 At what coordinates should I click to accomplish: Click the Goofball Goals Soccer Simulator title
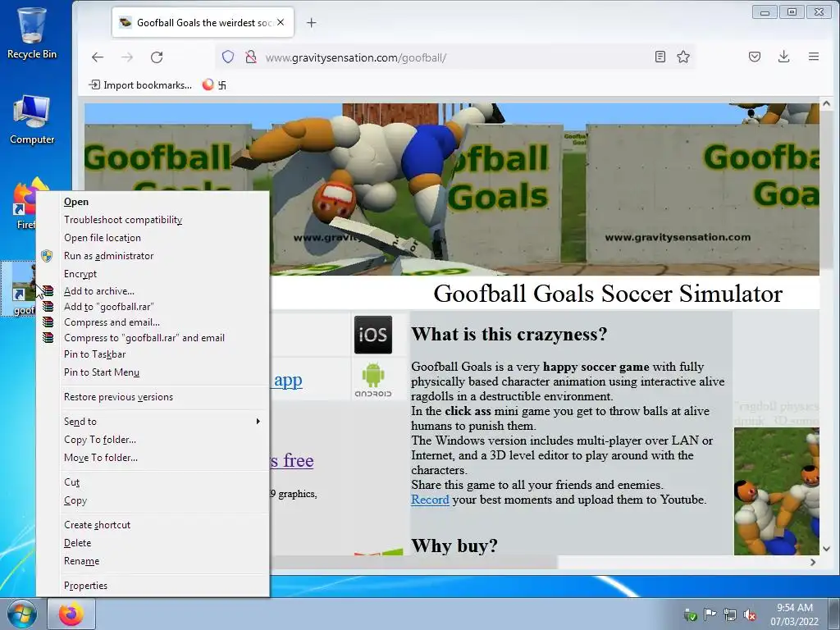608,294
